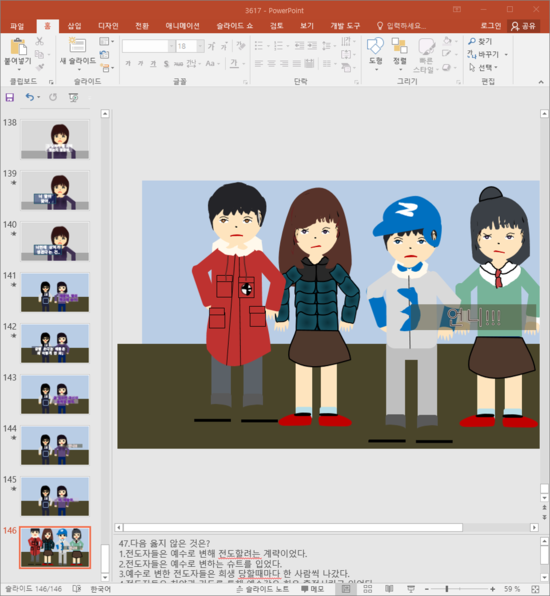Click the Find (찾기) magnifier button
This screenshot has height=596, width=550.
[x=480, y=41]
